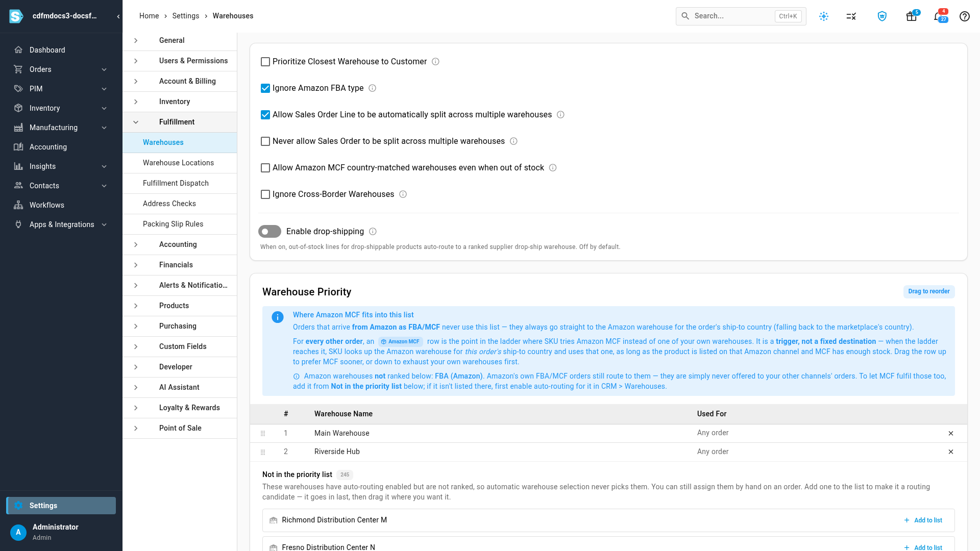This screenshot has height=551, width=980.
Task: Check Never allow Sales Order split
Action: [265, 141]
